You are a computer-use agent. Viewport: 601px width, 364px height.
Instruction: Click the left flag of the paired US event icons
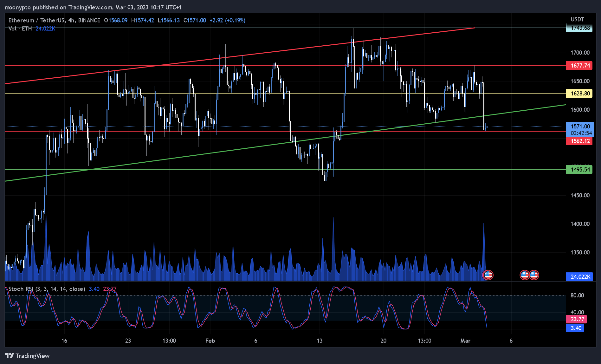(525, 275)
